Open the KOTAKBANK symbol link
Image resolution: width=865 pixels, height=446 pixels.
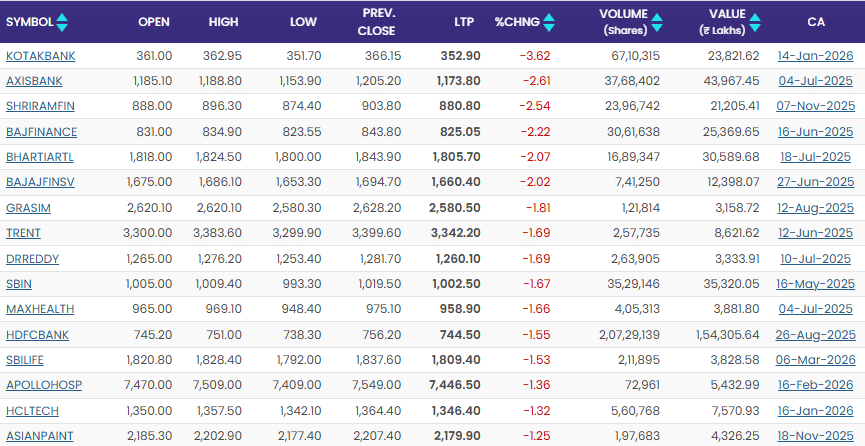coord(40,56)
